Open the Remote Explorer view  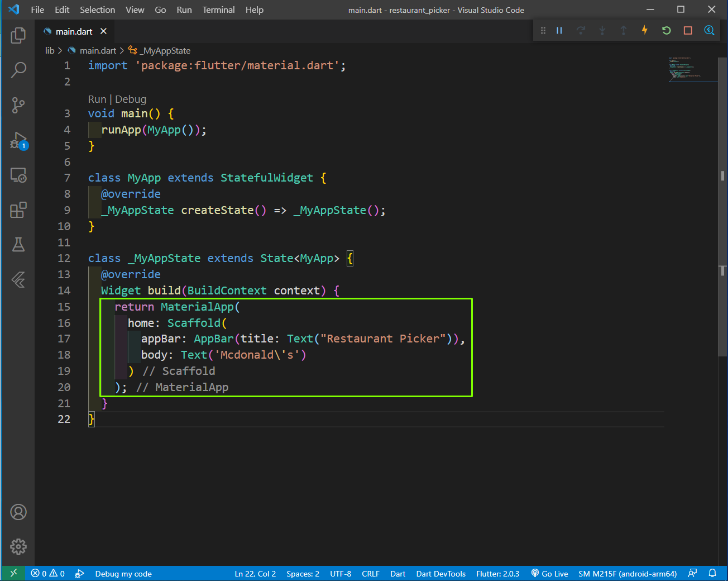18,175
